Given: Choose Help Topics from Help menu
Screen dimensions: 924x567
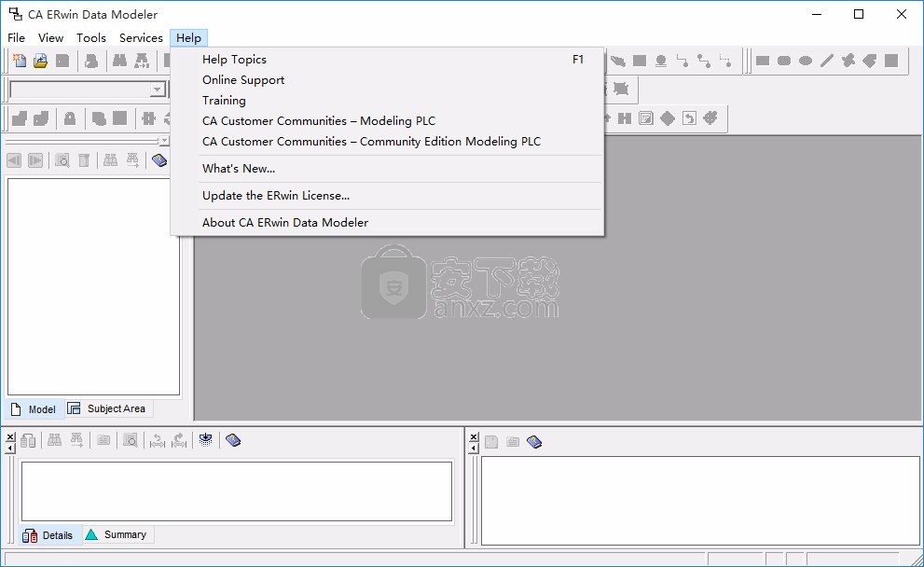Looking at the screenshot, I should point(387,60).
